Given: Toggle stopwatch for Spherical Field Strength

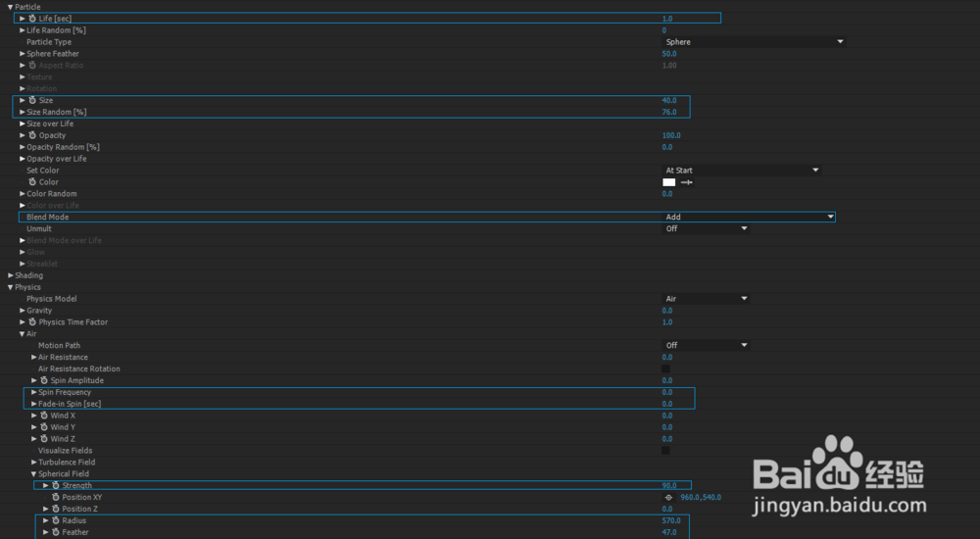Looking at the screenshot, I should (x=56, y=485).
